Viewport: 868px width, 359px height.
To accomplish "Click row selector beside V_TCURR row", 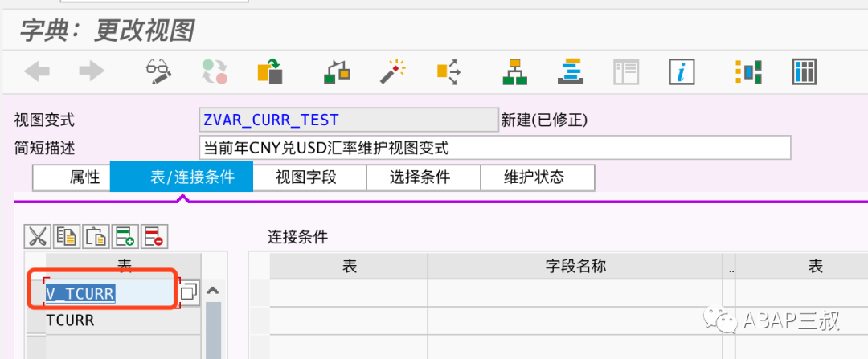I will pos(35,293).
